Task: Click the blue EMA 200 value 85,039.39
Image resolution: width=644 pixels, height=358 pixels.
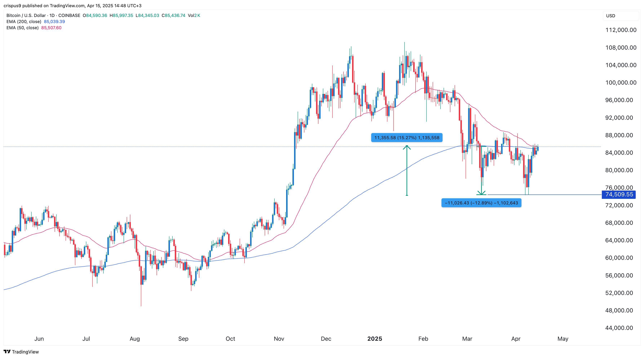Action: coord(54,21)
